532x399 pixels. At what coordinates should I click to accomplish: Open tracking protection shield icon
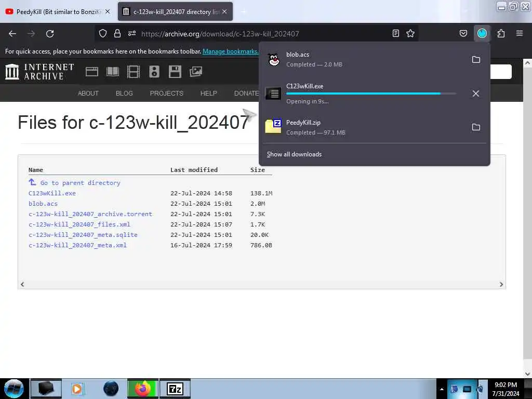103,33
